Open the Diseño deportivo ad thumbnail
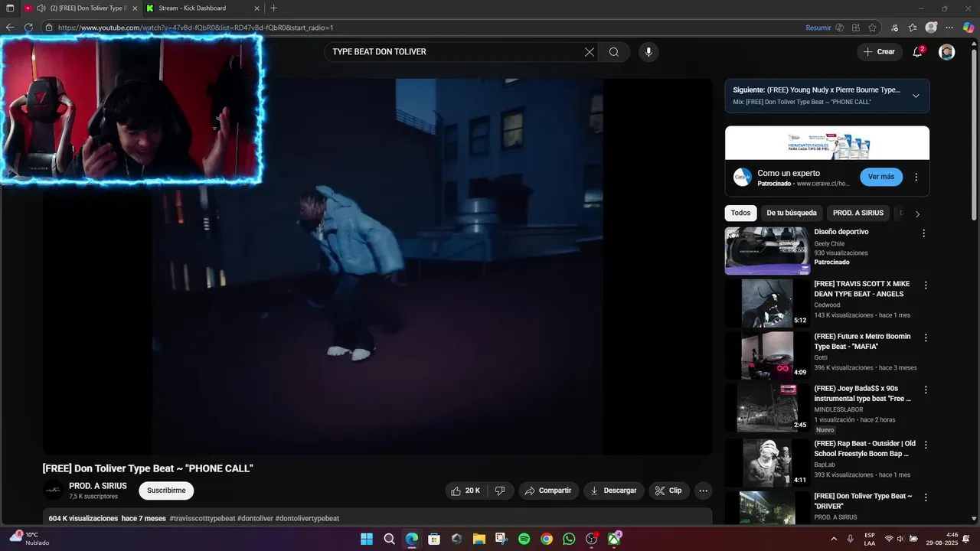980x551 pixels. click(767, 250)
